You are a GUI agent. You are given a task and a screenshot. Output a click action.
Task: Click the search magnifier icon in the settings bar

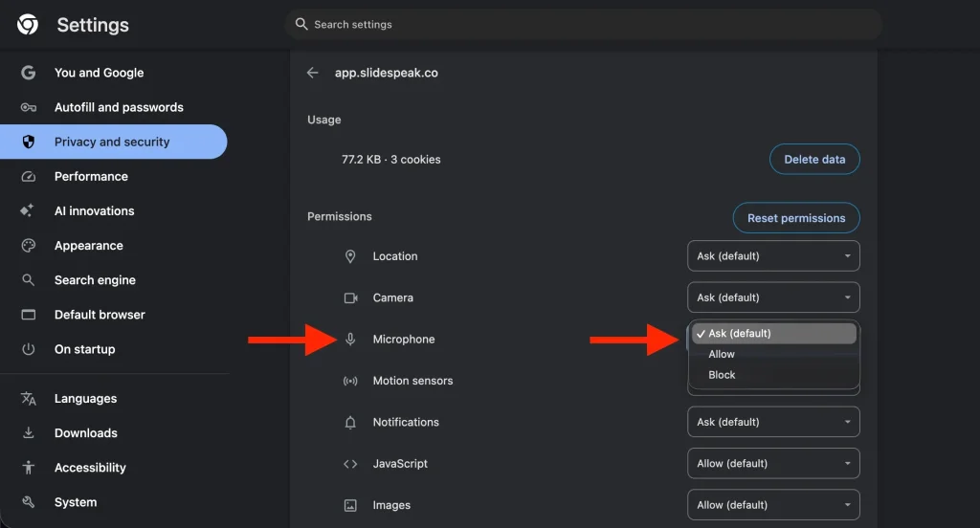(x=301, y=24)
